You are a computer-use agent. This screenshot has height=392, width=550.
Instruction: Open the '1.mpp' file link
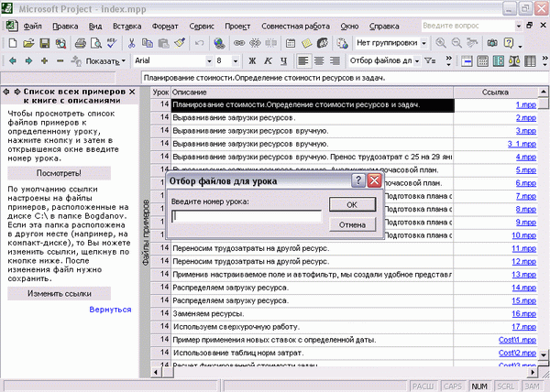tap(526, 104)
